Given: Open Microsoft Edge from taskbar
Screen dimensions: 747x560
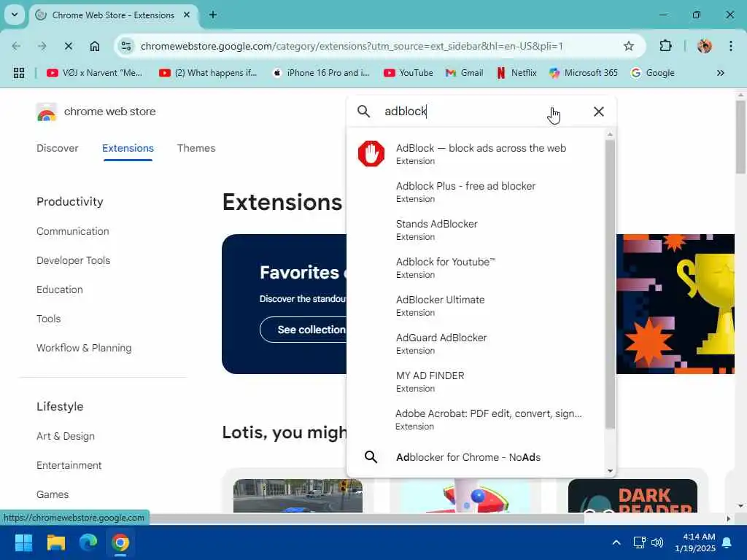Looking at the screenshot, I should (x=88, y=542).
